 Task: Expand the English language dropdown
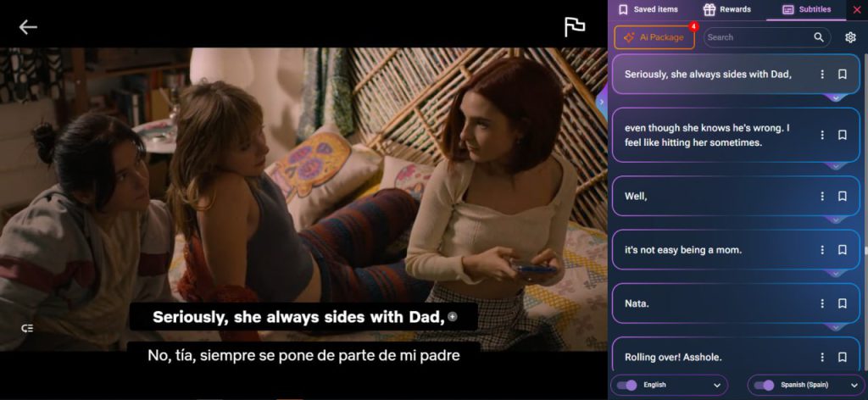pos(717,385)
